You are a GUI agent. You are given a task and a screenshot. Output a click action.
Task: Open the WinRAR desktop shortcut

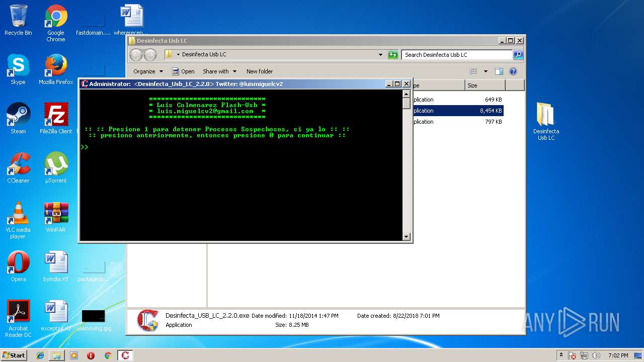(56, 217)
